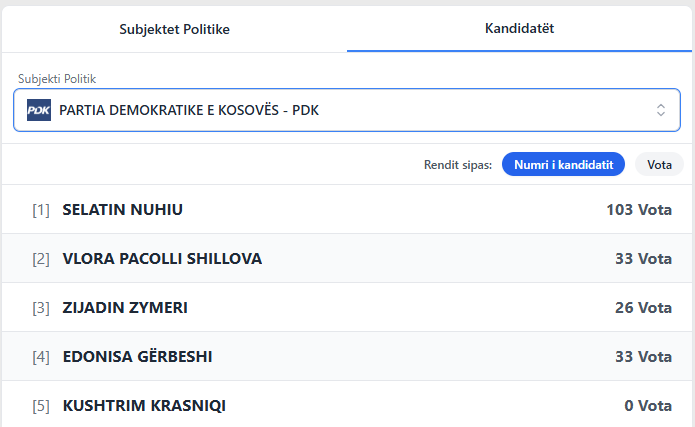Click candidate number [3] label
This screenshot has height=427, width=695.
pos(41,308)
